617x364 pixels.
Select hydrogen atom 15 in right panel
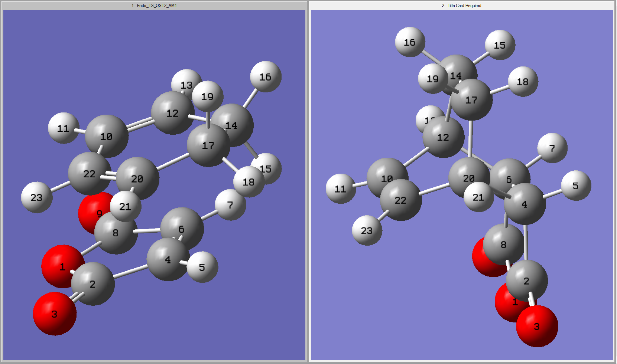click(500, 45)
